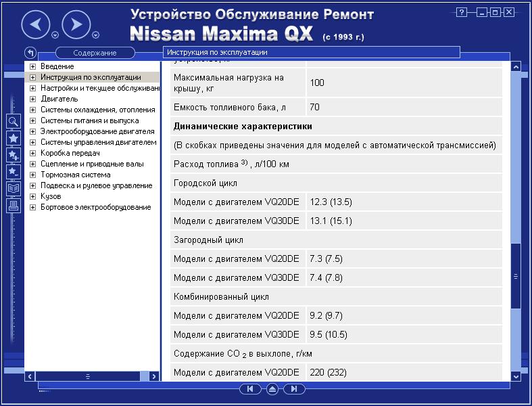Select Инструкция по эксплуатации tree item

coord(91,77)
